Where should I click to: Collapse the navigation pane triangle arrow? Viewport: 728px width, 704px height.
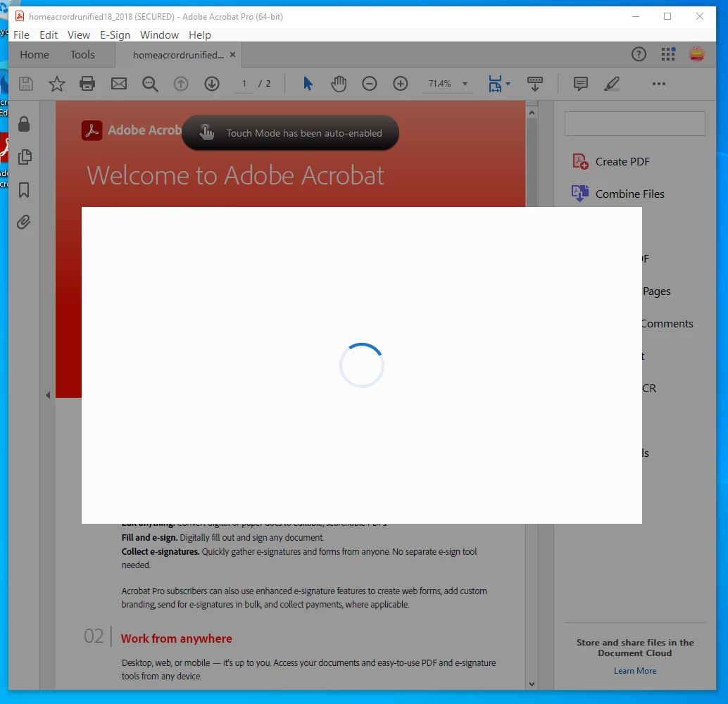pos(48,395)
